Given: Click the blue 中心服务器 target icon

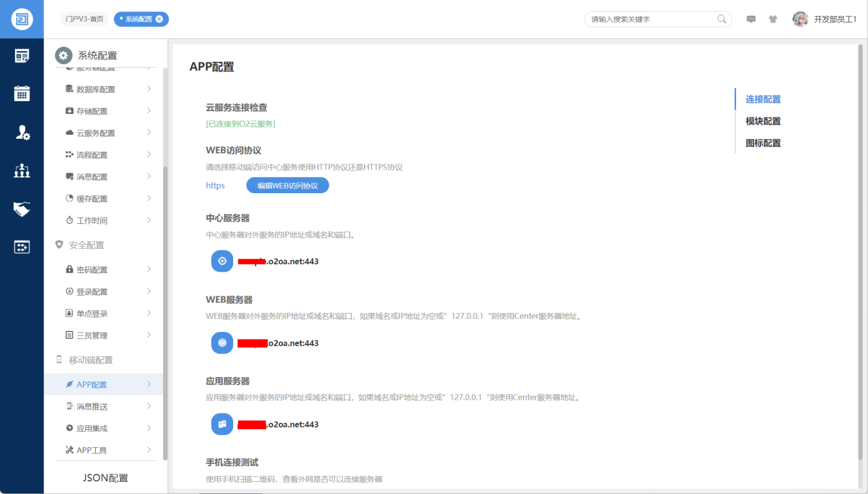Looking at the screenshot, I should tap(222, 261).
